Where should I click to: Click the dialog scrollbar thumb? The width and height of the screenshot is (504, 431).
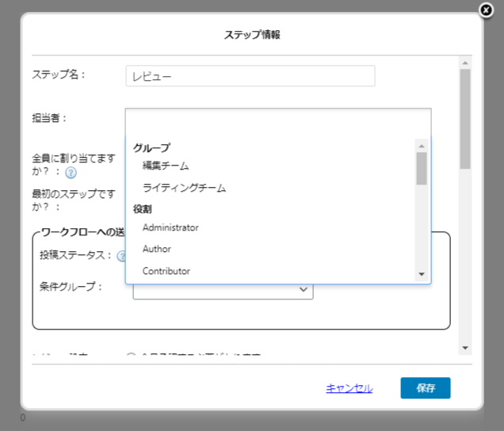point(465,119)
